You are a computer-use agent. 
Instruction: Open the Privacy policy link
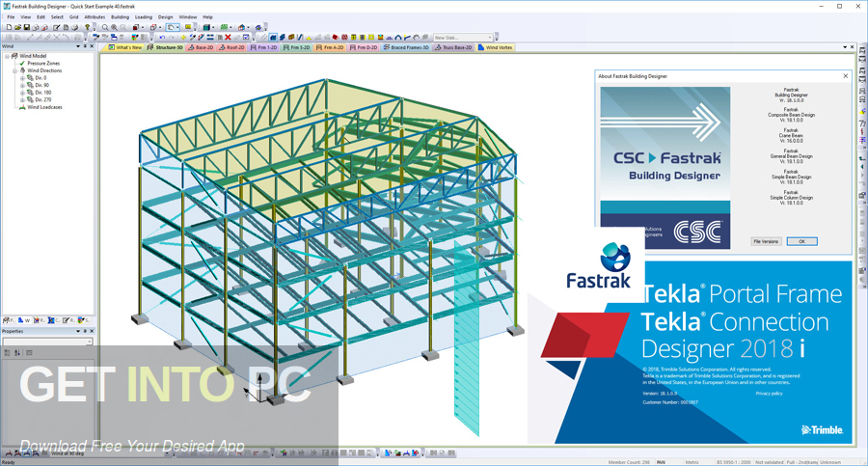click(x=769, y=394)
